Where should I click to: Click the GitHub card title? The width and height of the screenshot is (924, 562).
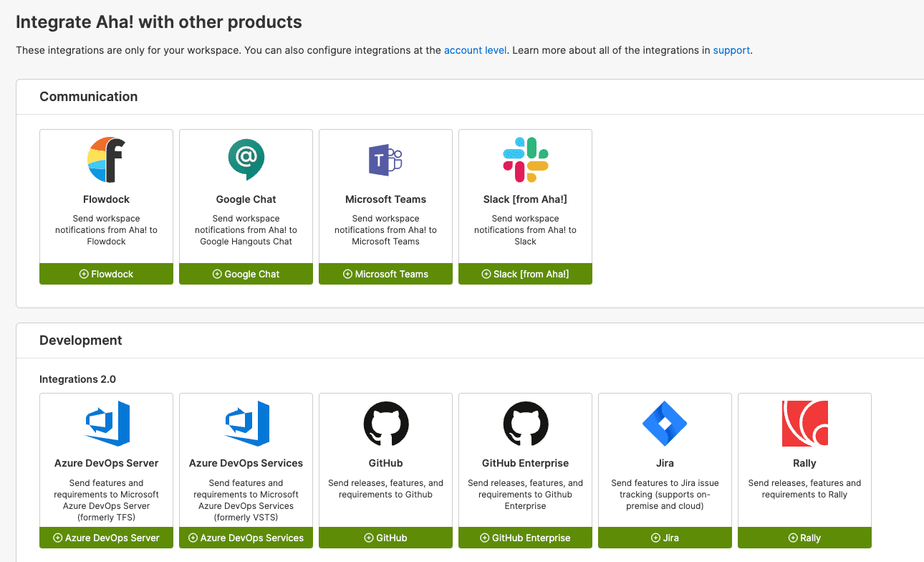(385, 463)
